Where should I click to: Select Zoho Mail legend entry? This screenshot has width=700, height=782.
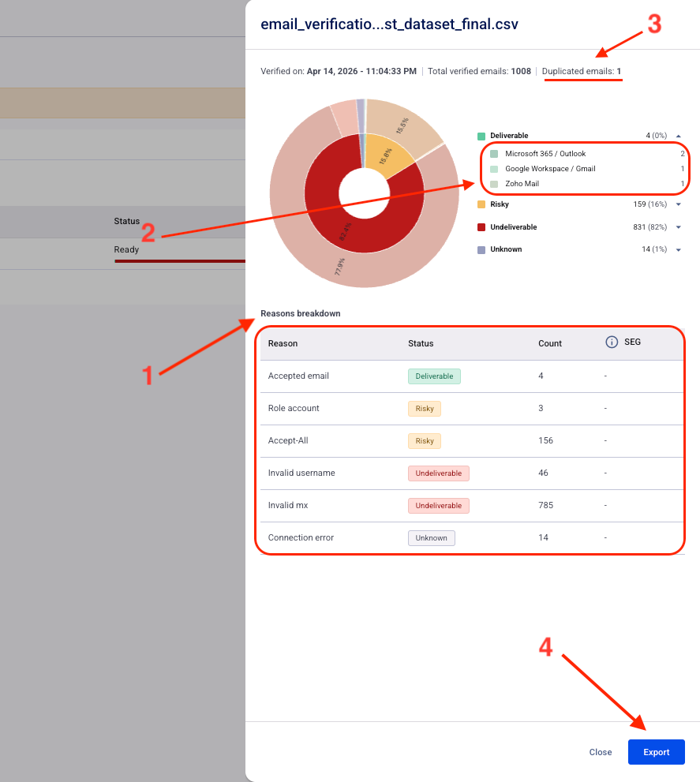522,184
